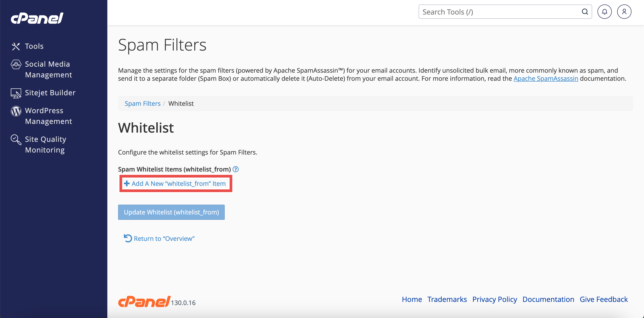Click the search magnifier icon
The height and width of the screenshot is (318, 644).
[x=585, y=12]
